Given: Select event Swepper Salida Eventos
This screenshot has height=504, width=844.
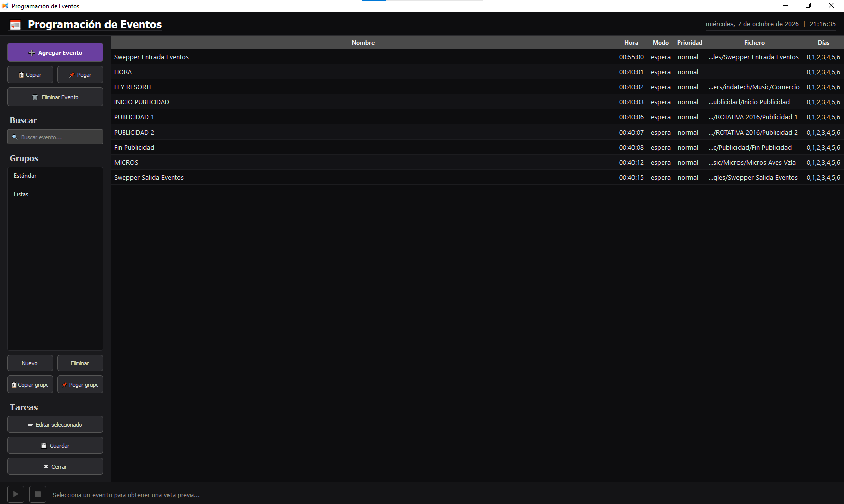Looking at the screenshot, I should pyautogui.click(x=477, y=177).
